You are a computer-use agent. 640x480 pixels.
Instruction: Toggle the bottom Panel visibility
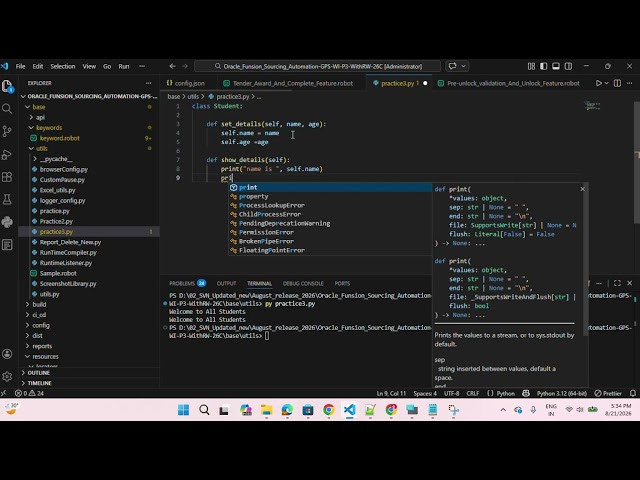coord(556,66)
